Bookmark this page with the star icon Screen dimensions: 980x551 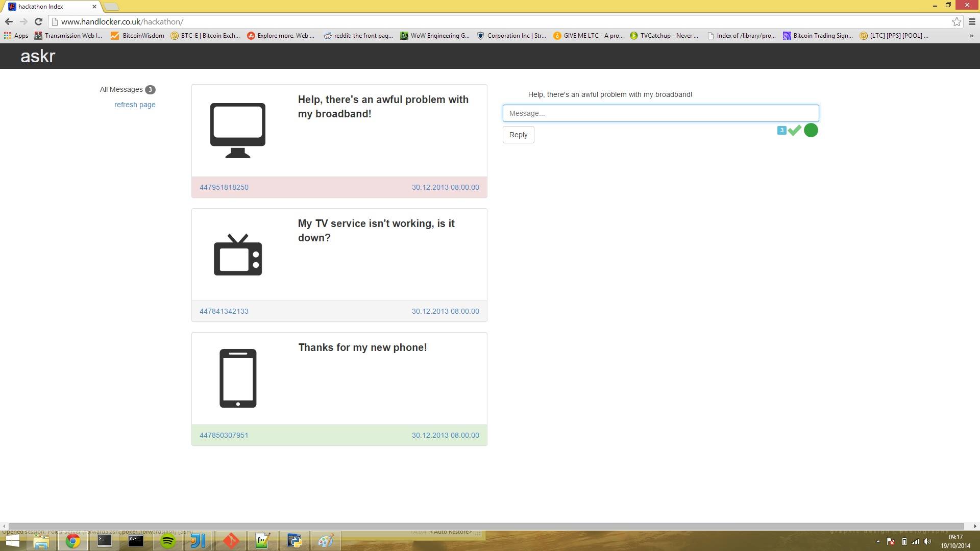[x=957, y=21]
